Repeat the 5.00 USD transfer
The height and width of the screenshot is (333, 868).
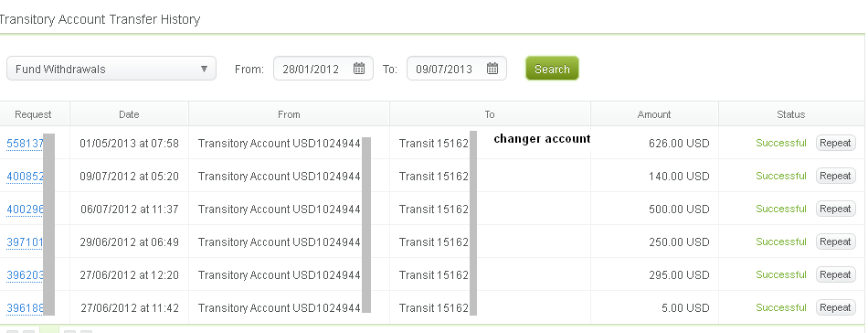(835, 307)
